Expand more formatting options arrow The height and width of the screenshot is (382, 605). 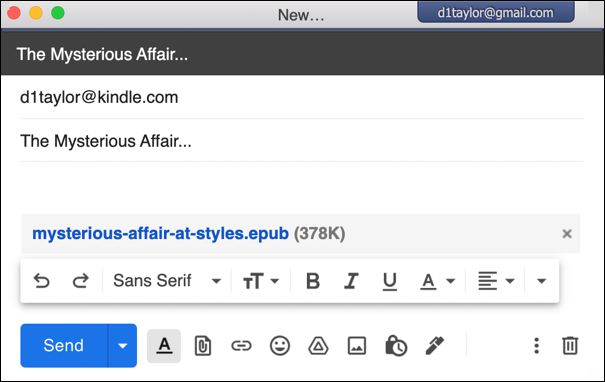(541, 281)
